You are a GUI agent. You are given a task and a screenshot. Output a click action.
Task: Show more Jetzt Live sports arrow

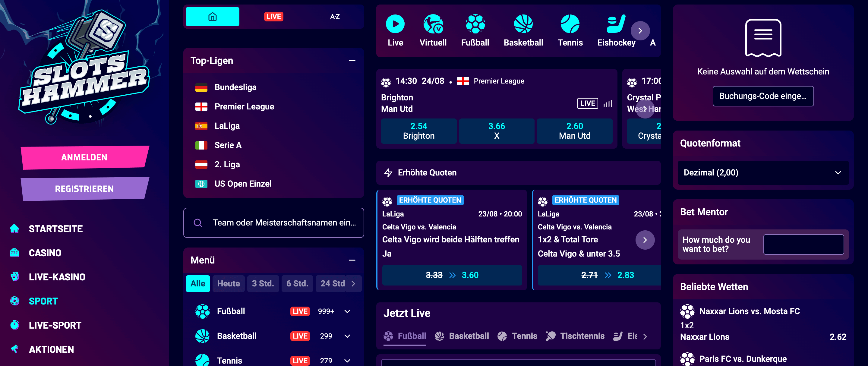click(645, 336)
